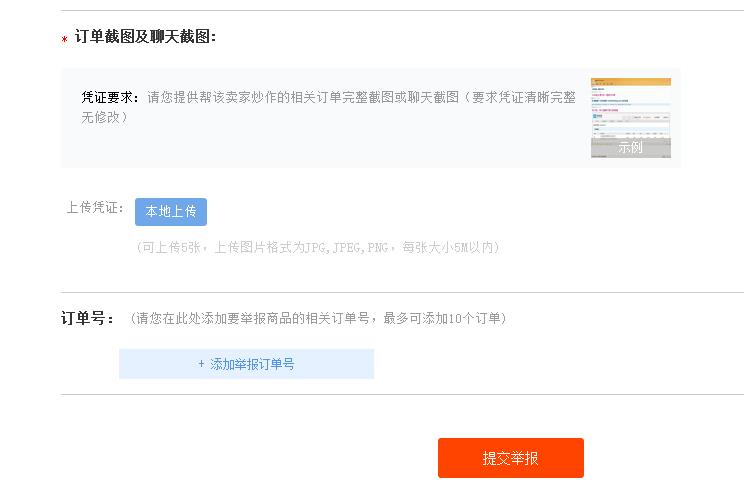Click the red required asterisk marker
This screenshot has height=492, width=744.
point(65,39)
